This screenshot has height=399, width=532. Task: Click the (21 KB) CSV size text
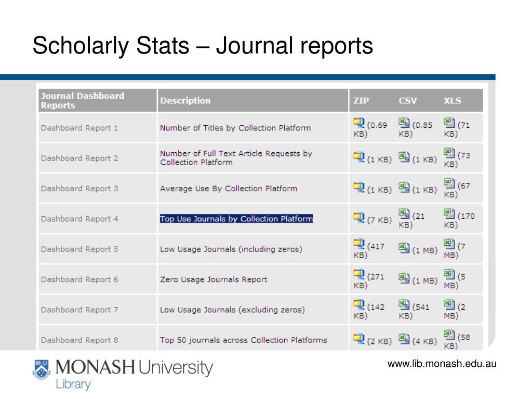click(411, 220)
